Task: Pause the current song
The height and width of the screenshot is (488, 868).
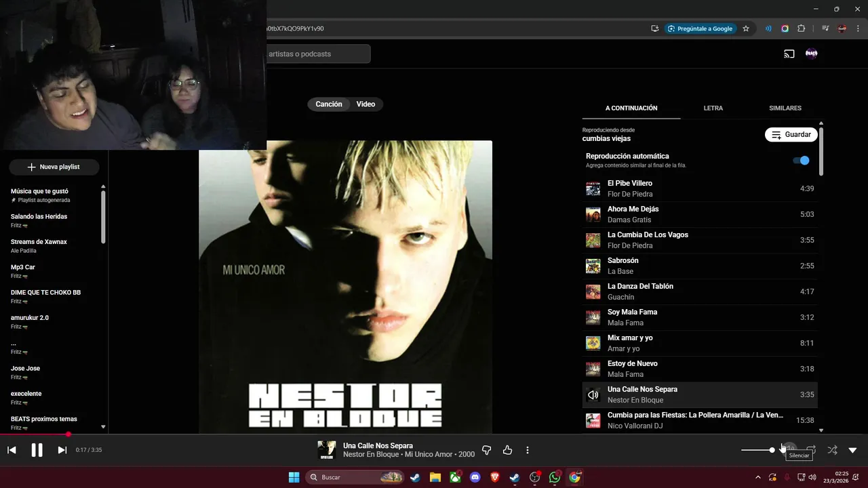Action: pyautogui.click(x=37, y=450)
